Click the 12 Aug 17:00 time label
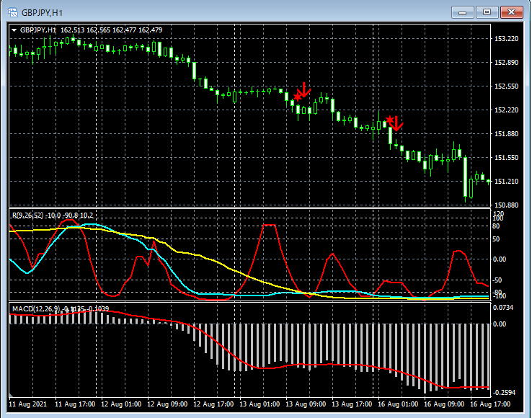Image resolution: width=532 pixels, height=418 pixels. pos(214,404)
